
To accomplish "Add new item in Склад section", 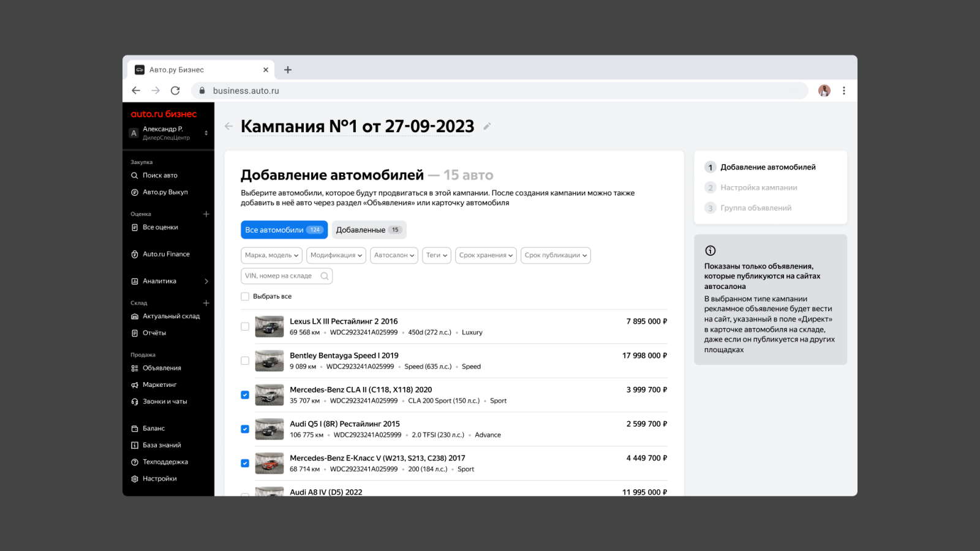I will (206, 303).
